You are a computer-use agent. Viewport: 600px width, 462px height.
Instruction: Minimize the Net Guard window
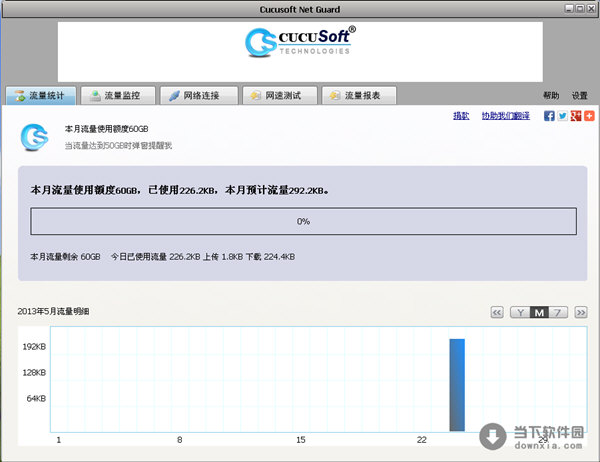point(569,8)
